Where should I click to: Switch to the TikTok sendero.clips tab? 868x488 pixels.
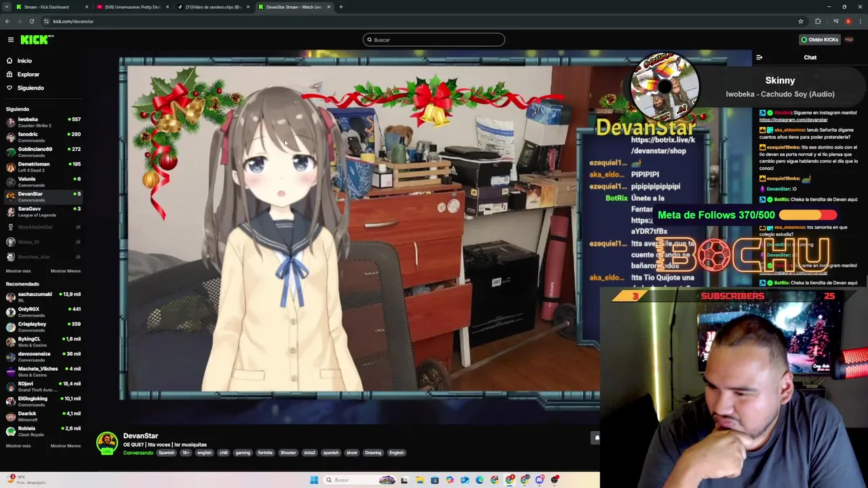pyautogui.click(x=213, y=7)
